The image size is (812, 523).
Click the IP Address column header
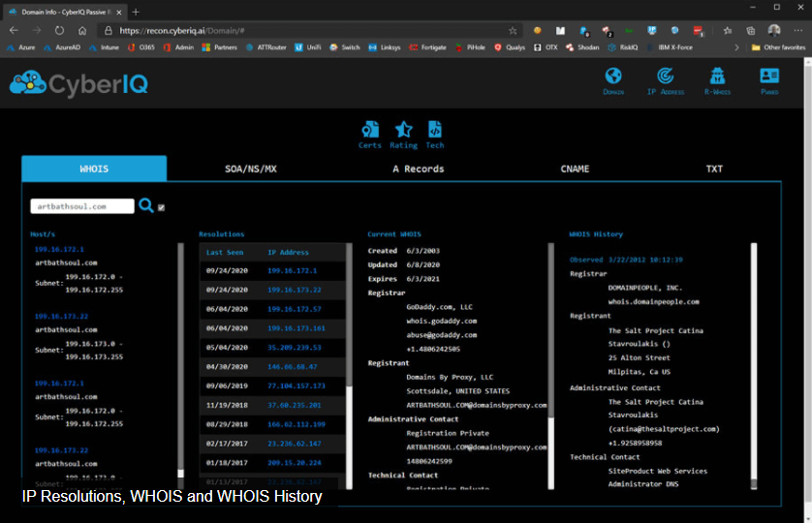288,252
